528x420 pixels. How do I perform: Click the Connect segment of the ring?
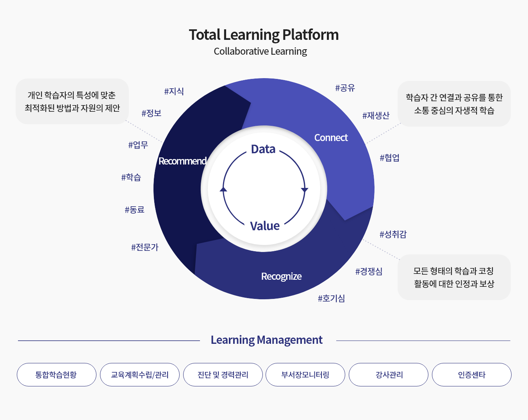[331, 138]
